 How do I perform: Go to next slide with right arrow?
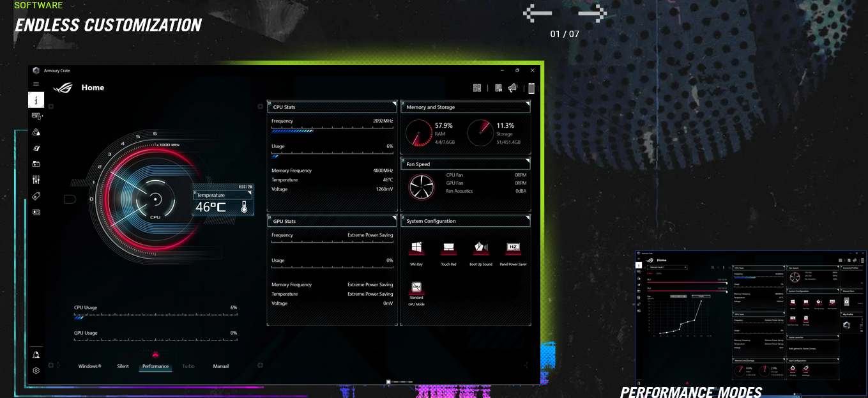593,12
